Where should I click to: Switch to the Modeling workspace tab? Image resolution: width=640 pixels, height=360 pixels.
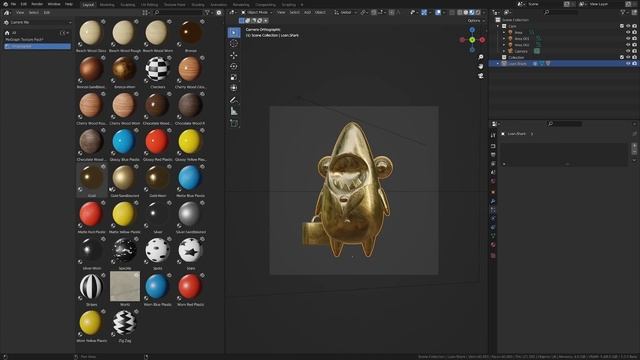click(107, 5)
